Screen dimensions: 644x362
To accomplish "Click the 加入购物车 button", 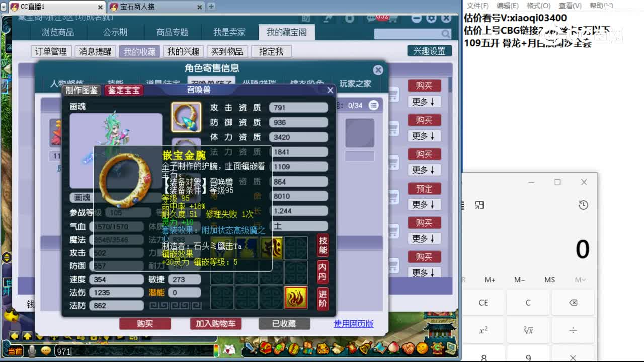I will point(216,324).
